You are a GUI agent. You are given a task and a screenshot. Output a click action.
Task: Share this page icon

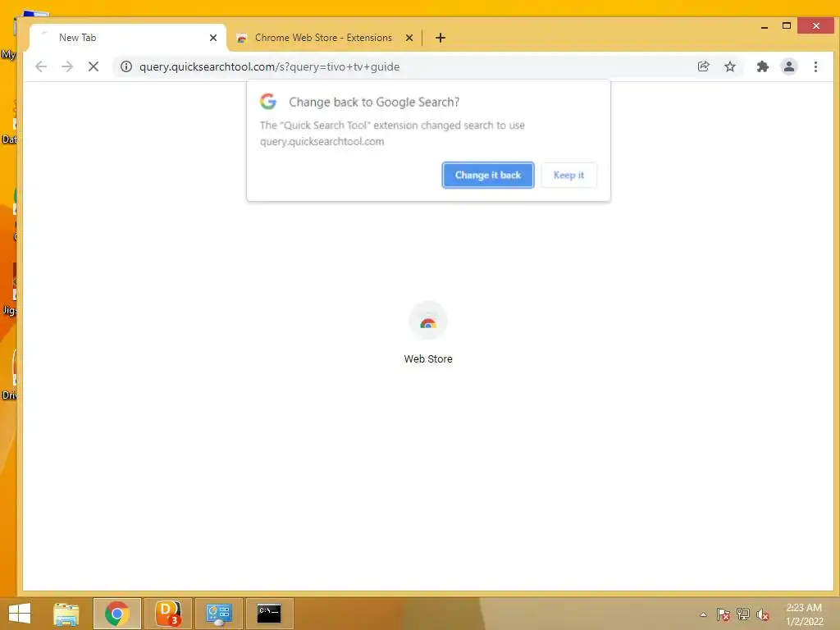click(703, 66)
